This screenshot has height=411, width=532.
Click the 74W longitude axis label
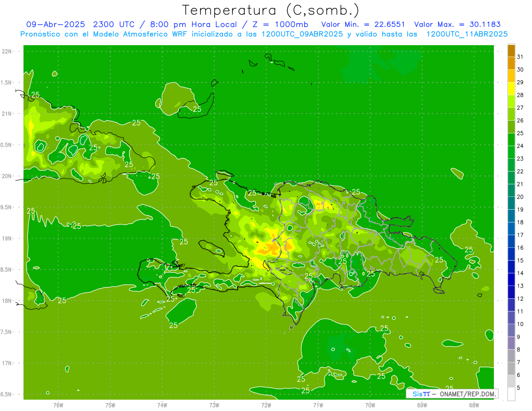[x=162, y=405]
